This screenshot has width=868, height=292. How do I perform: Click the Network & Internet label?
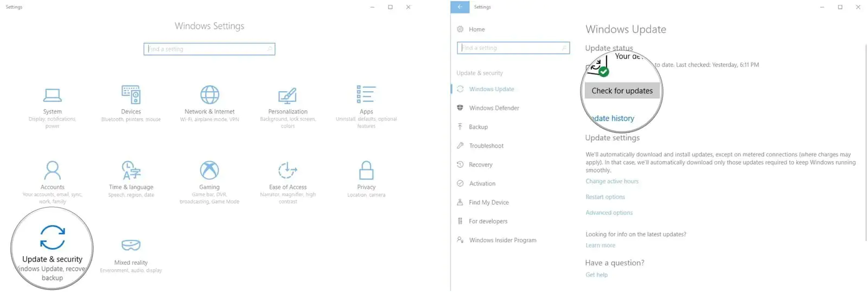pos(209,111)
